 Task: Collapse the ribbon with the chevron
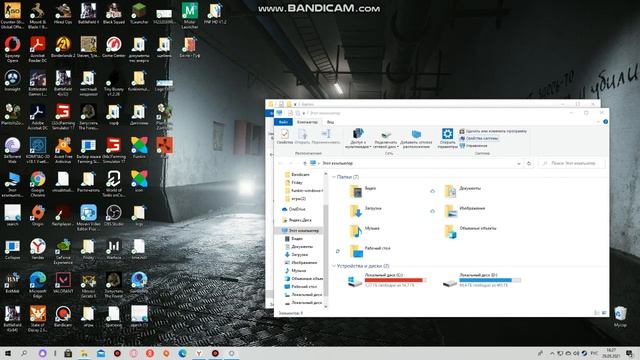tap(598, 122)
